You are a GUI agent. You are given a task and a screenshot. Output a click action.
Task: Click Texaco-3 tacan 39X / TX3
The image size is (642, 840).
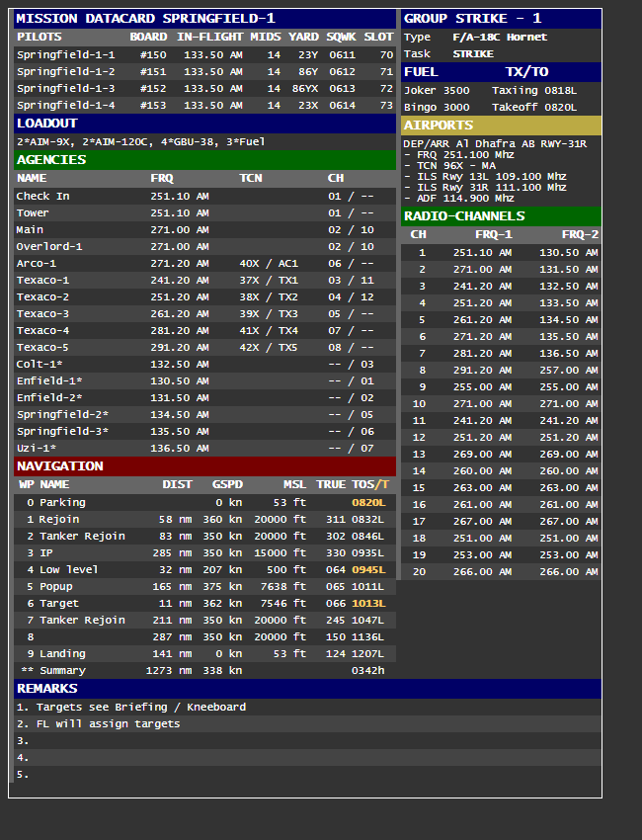(x=269, y=313)
